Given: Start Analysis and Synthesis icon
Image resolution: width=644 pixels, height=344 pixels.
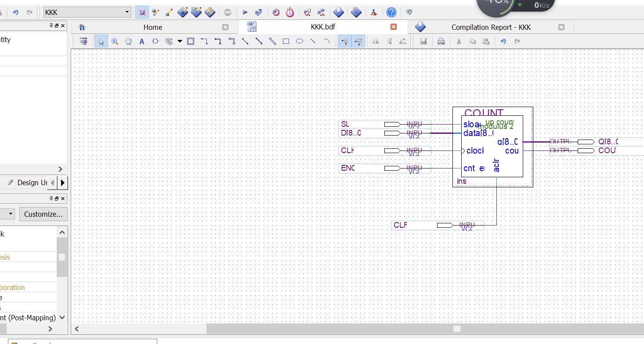Looking at the screenshot, I should point(259,12).
